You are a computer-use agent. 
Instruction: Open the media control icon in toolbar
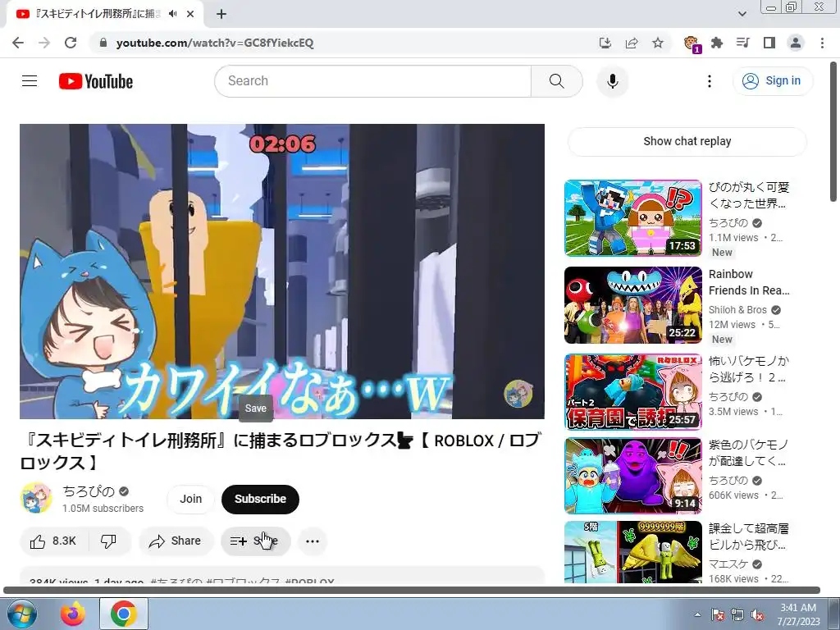(x=743, y=43)
